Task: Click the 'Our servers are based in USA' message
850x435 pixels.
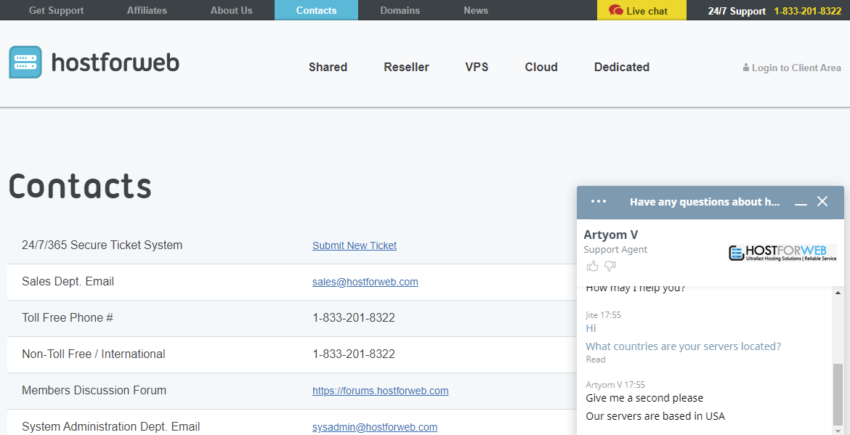Action: (655, 416)
